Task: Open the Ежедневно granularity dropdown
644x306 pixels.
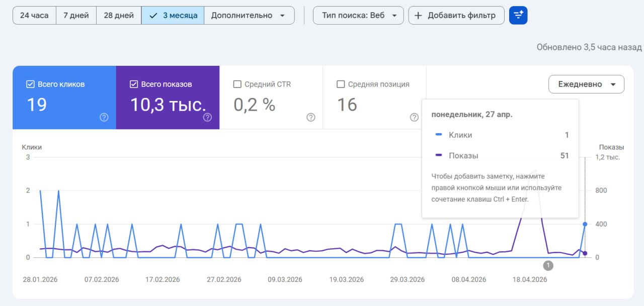Action: (586, 84)
